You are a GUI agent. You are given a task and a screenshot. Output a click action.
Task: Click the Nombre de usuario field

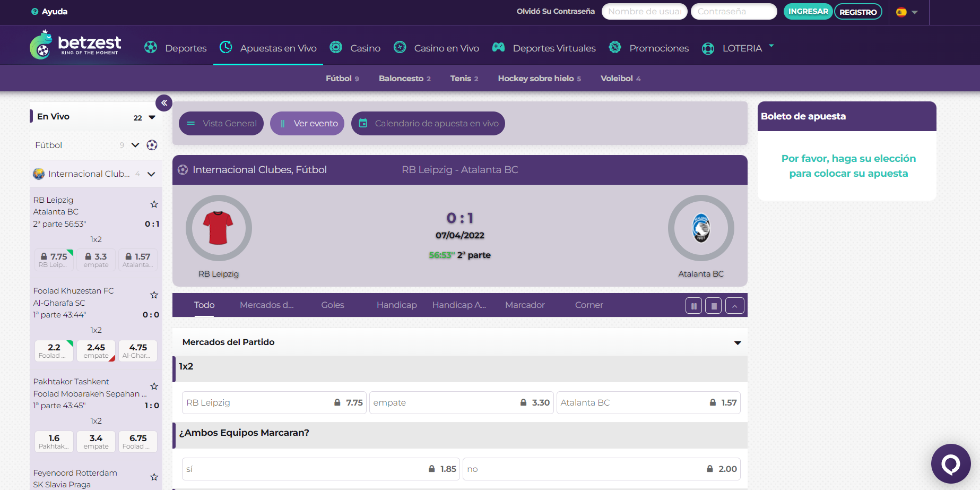(645, 12)
